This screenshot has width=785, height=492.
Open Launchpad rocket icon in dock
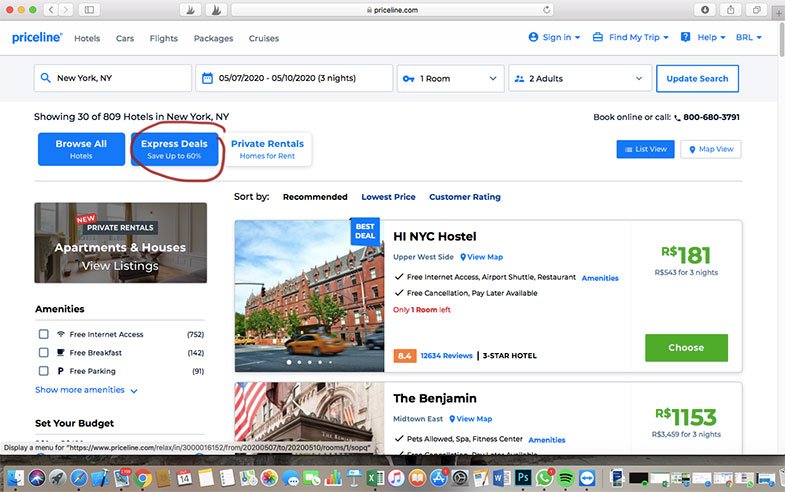58,478
